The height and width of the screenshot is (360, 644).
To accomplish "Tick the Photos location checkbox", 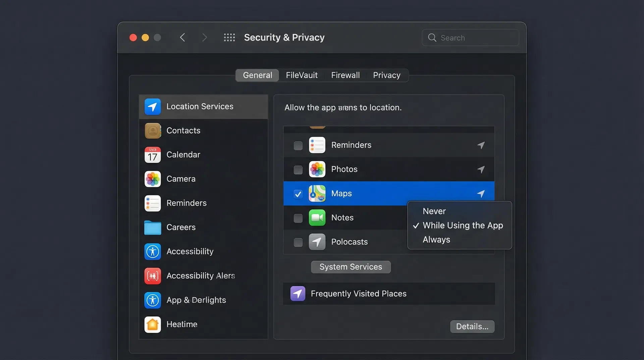I will click(298, 170).
